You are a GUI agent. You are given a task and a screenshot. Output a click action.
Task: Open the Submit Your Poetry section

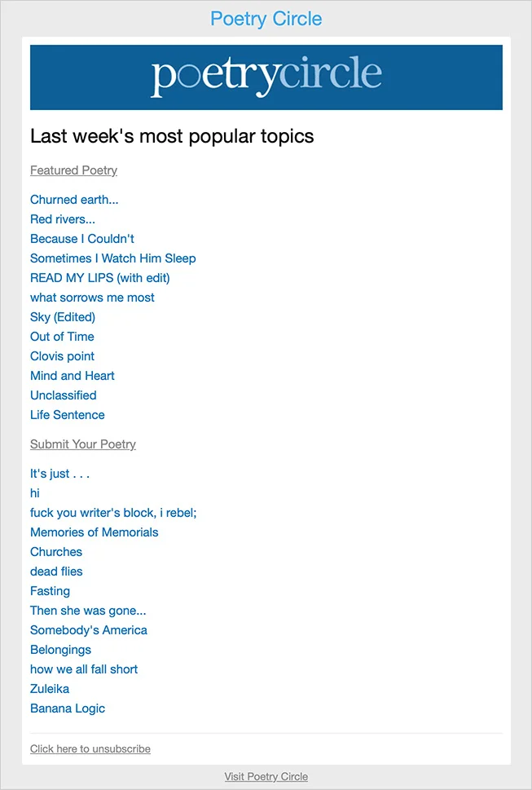(82, 444)
